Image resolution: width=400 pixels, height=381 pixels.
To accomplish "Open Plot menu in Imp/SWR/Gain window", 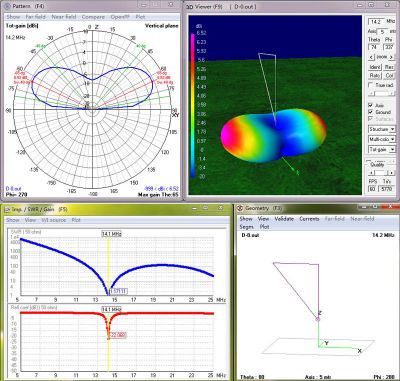I will (x=76, y=220).
